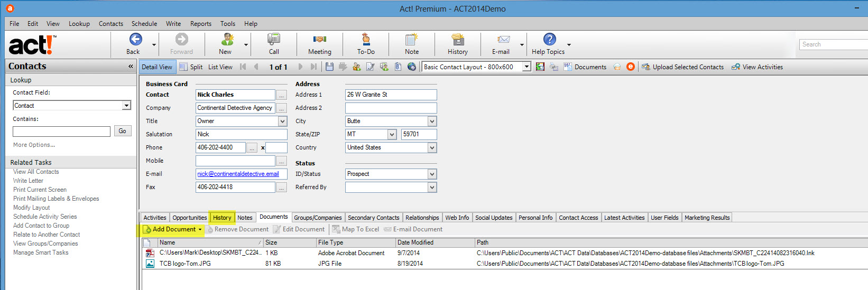Switch to the Opportunities tab
Screen dimensions: 868x290
click(x=189, y=218)
